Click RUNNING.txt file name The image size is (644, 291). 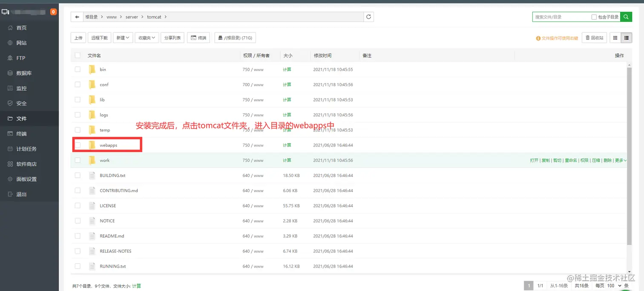[113, 266]
